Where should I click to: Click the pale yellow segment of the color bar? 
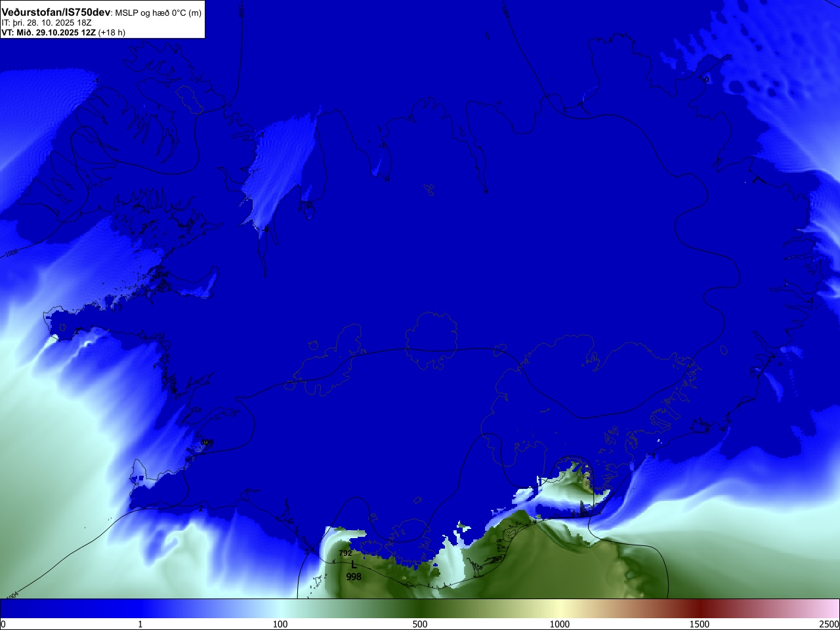tap(560, 608)
